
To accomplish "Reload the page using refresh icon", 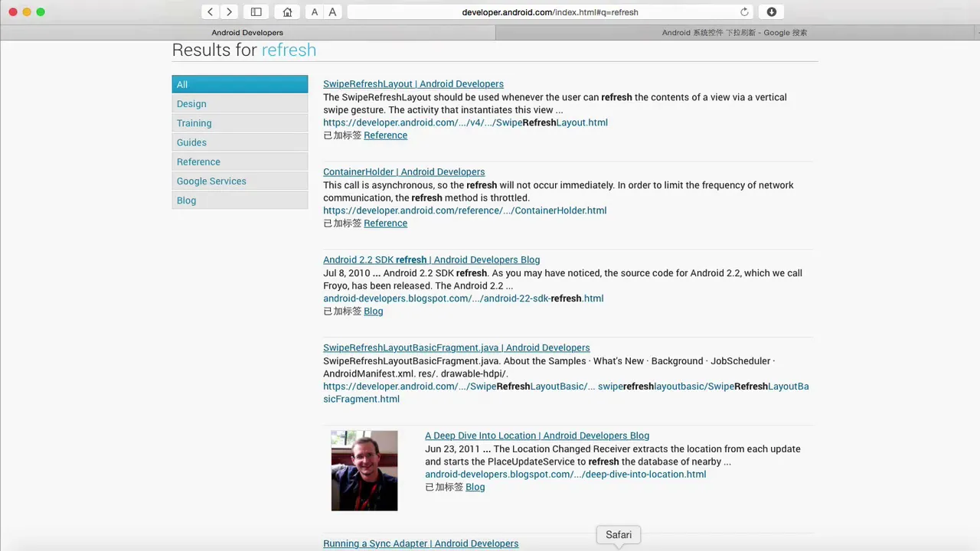I will coord(744,11).
